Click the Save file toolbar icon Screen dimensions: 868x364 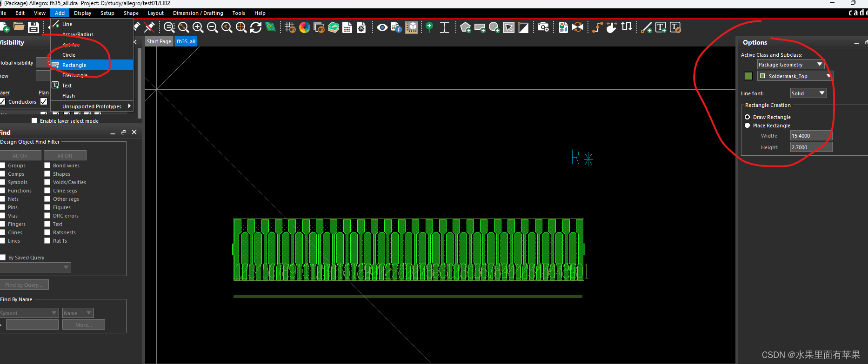tap(33, 27)
